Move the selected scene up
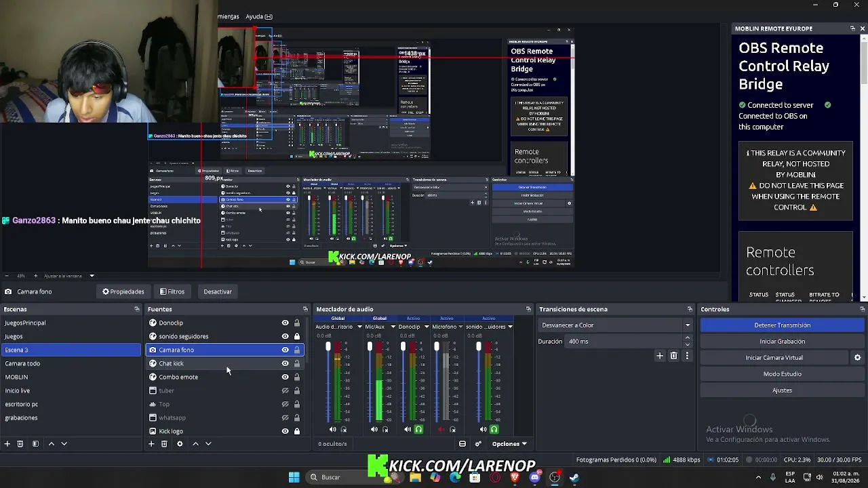The height and width of the screenshot is (488, 868). pos(51,444)
